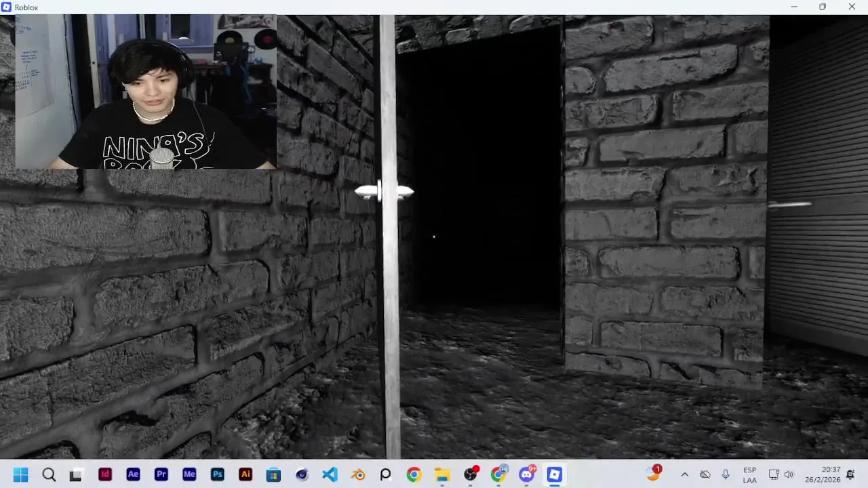Image resolution: width=868 pixels, height=488 pixels.
Task: Open the Chrome profile icon with badge
Action: click(499, 474)
